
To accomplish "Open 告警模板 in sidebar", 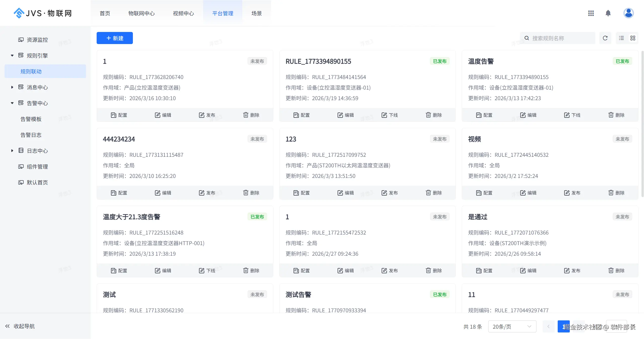I will 31,119.
